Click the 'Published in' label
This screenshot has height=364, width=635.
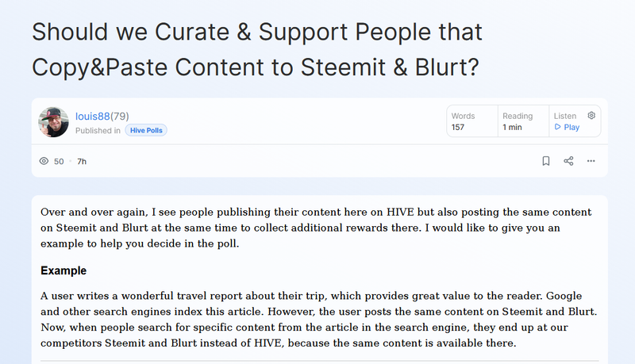coord(98,131)
